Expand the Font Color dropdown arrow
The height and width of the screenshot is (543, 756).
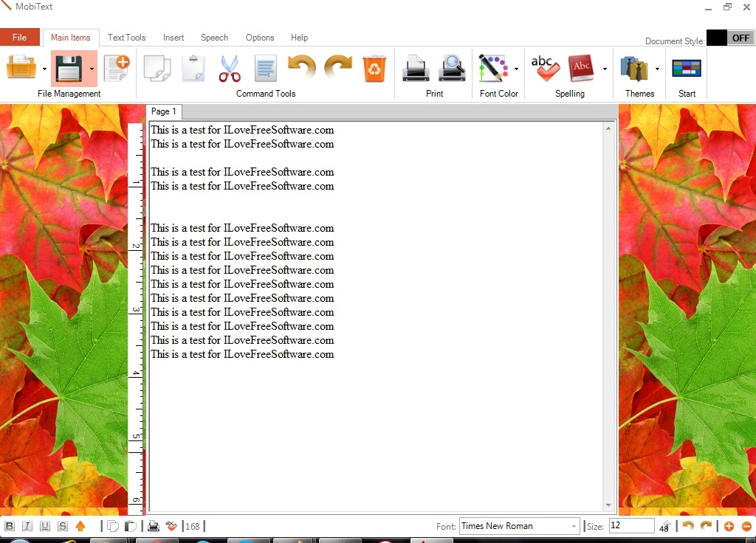(x=516, y=69)
